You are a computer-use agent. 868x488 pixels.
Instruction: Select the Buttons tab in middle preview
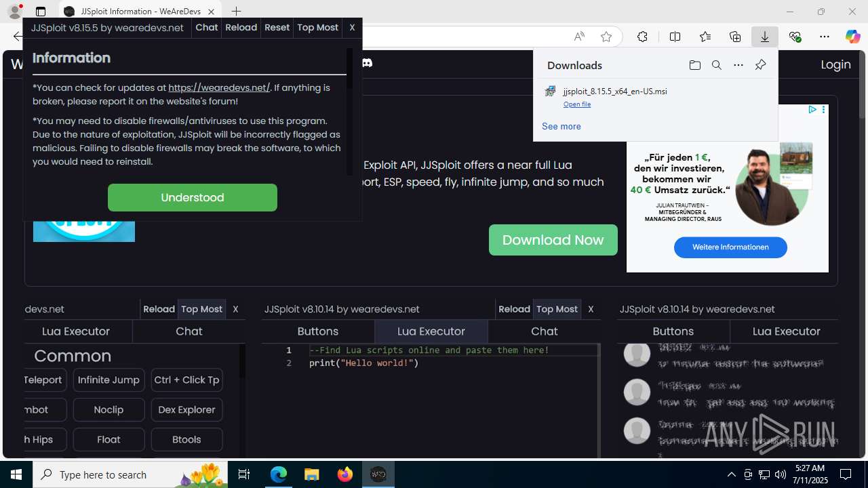[x=318, y=331]
